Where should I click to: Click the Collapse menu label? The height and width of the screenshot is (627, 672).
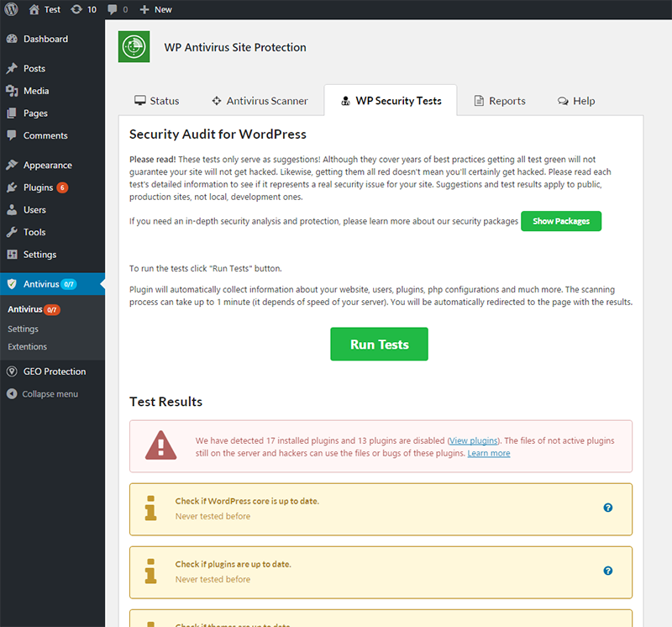[x=50, y=393]
